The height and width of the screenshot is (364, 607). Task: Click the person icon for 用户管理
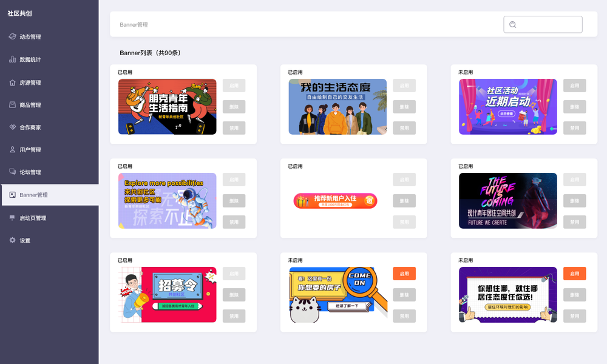pyautogui.click(x=12, y=149)
